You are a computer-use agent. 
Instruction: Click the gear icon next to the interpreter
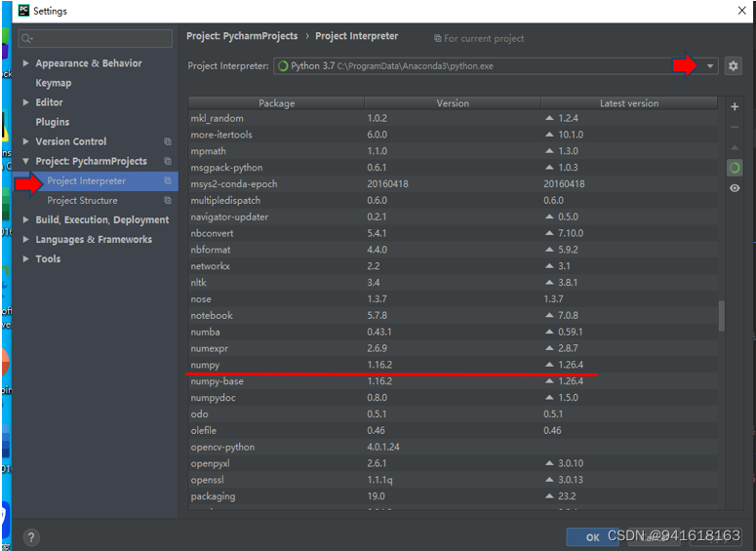(x=733, y=65)
